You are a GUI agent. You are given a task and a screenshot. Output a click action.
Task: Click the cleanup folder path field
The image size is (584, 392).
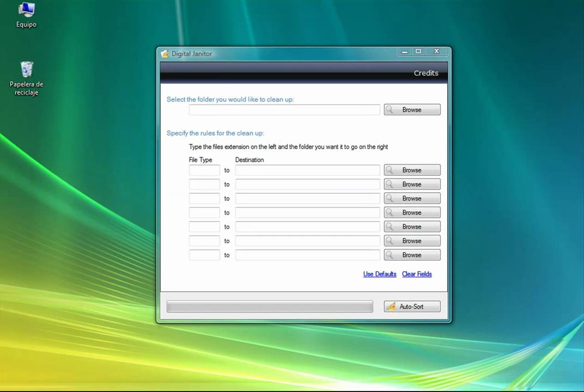coord(284,110)
